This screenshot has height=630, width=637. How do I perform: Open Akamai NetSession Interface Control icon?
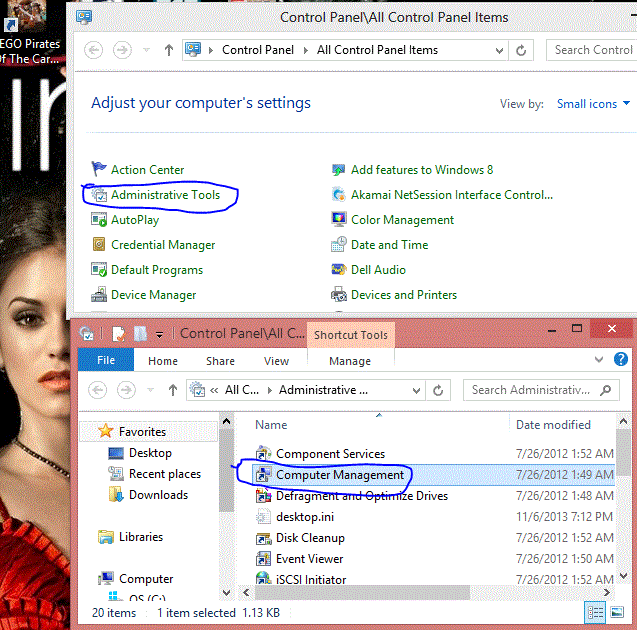click(338, 195)
